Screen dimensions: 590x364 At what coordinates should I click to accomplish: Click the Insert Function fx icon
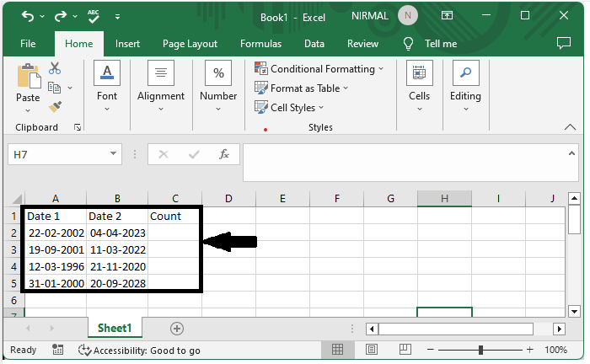tap(224, 155)
